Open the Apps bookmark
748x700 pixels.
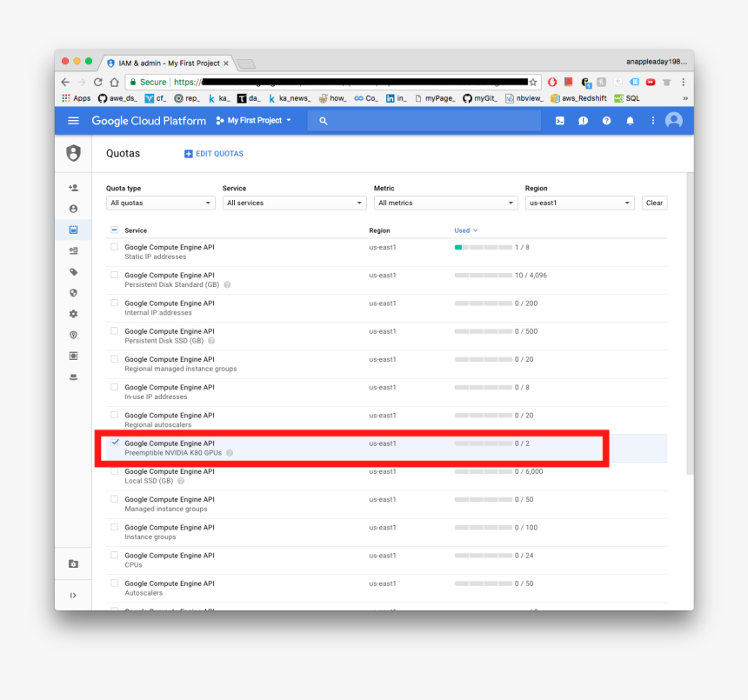click(x=76, y=98)
